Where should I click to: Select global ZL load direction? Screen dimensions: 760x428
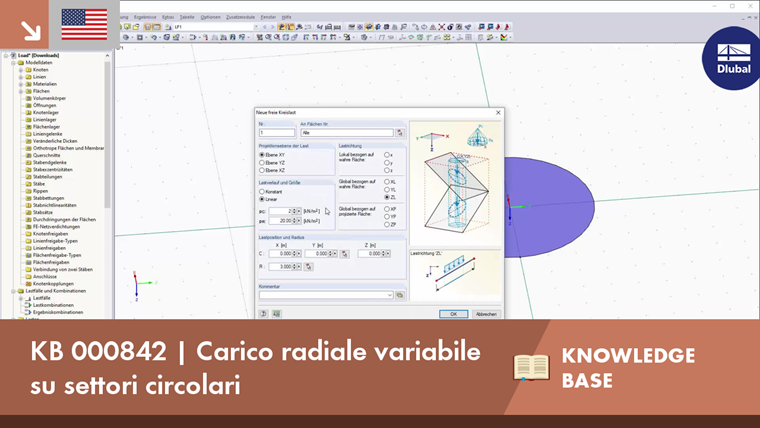tap(387, 197)
